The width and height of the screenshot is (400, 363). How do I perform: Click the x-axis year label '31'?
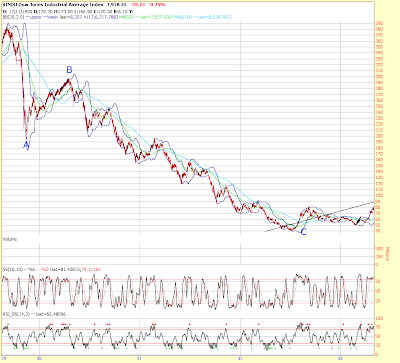(140, 359)
